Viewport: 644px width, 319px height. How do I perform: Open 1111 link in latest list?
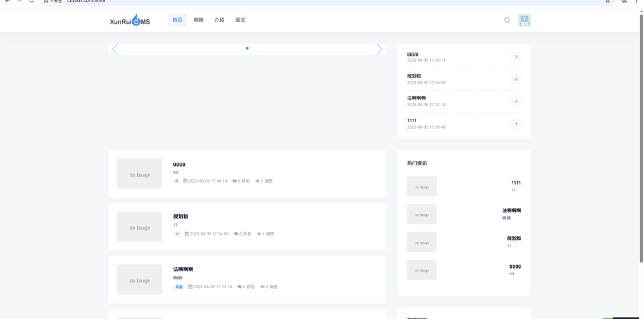click(412, 120)
